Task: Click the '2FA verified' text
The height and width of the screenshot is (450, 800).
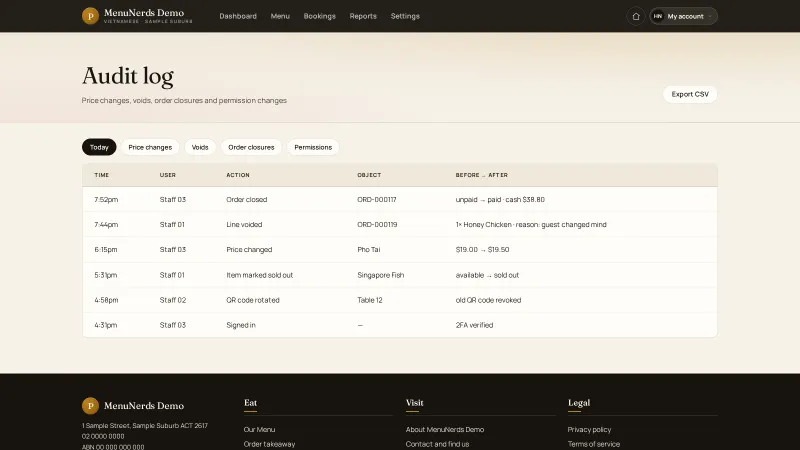Action: pos(474,325)
